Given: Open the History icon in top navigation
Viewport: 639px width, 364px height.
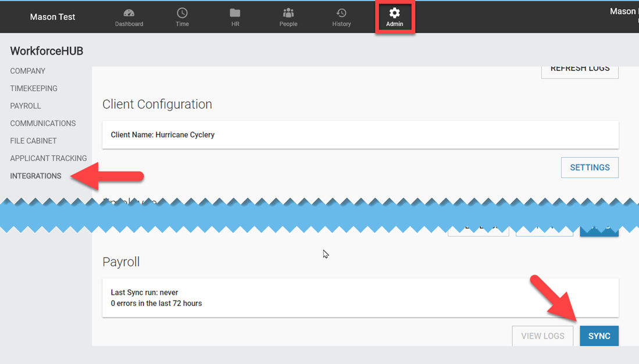Looking at the screenshot, I should tap(341, 13).
